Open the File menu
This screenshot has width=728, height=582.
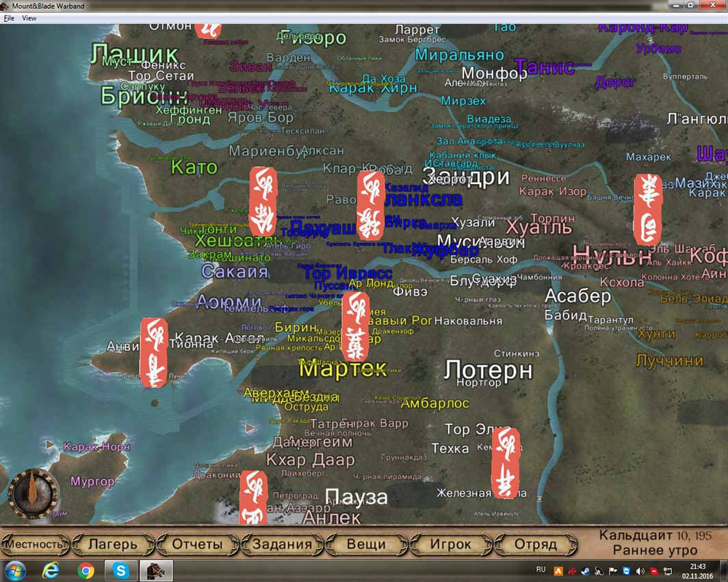point(9,18)
